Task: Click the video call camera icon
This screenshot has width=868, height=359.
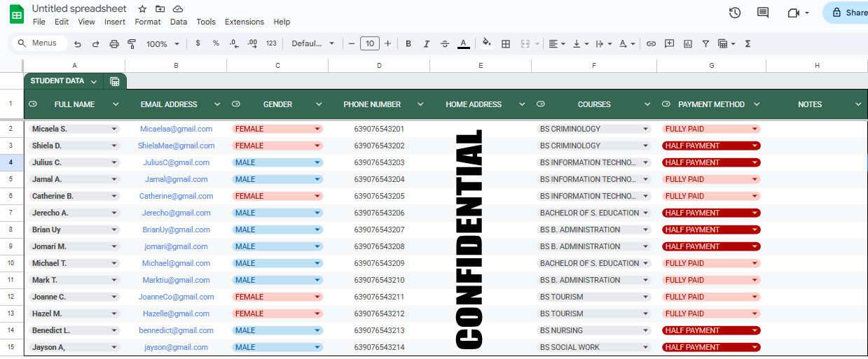Action: tap(793, 13)
